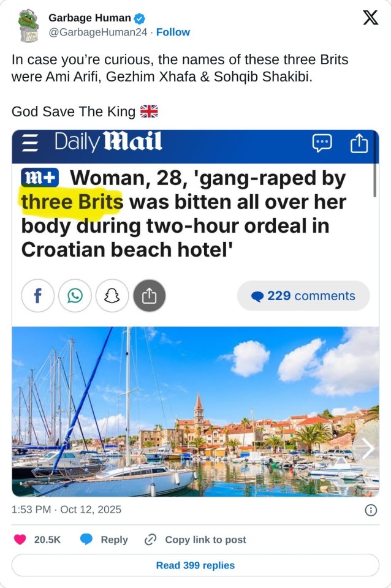The width and height of the screenshot is (391, 588).
Task: Copy link to post
Action: (195, 540)
